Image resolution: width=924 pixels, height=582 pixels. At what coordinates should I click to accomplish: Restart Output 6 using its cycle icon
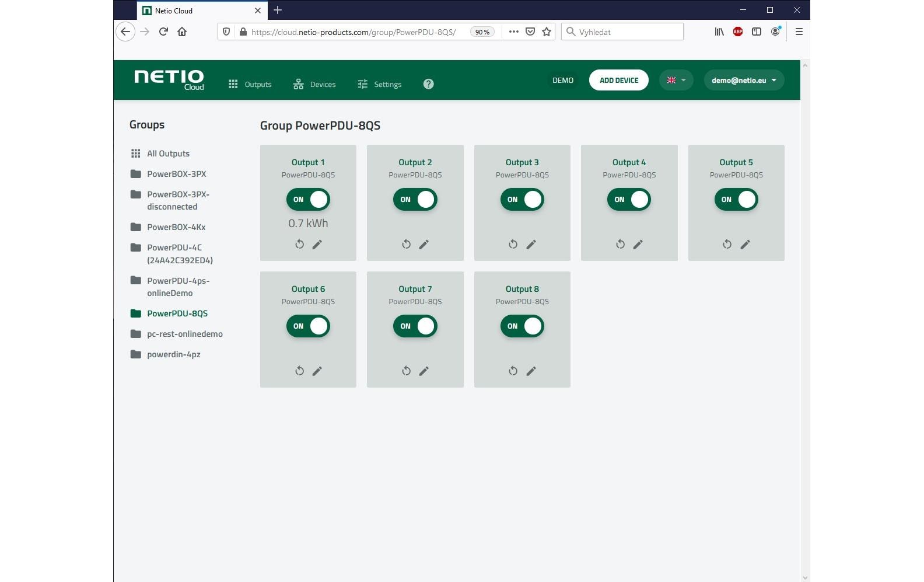tap(299, 371)
